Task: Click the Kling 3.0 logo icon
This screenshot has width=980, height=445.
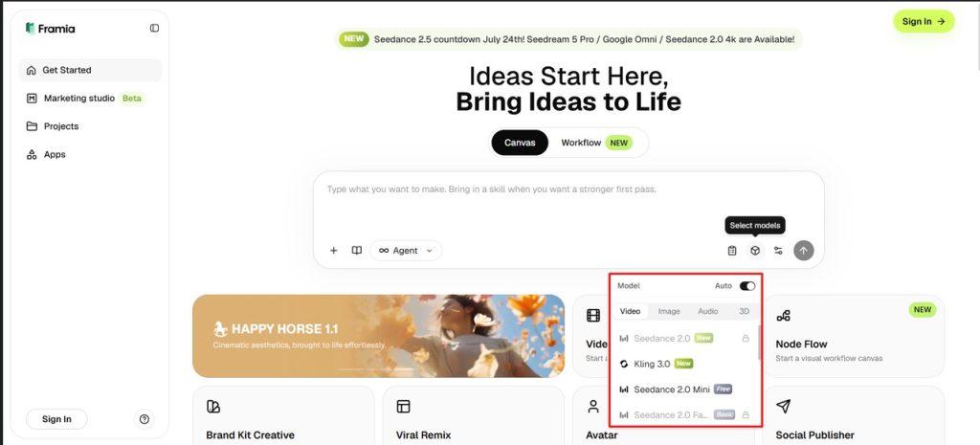Action: pos(624,364)
